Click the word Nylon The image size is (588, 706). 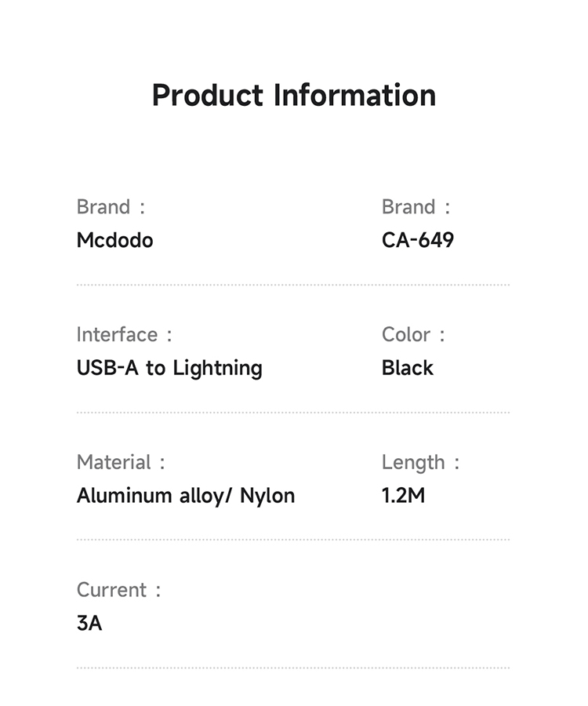point(267,496)
